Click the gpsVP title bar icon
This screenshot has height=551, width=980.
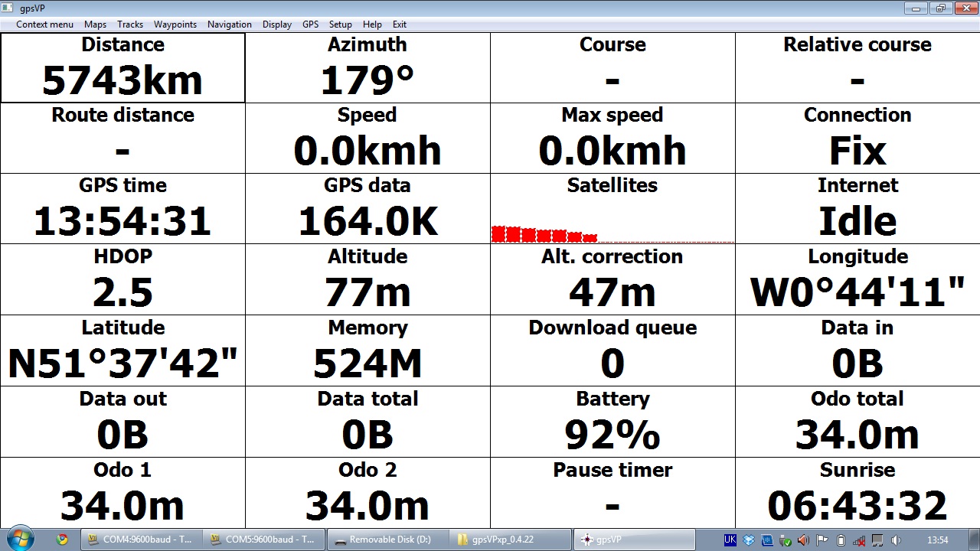[x=8, y=8]
